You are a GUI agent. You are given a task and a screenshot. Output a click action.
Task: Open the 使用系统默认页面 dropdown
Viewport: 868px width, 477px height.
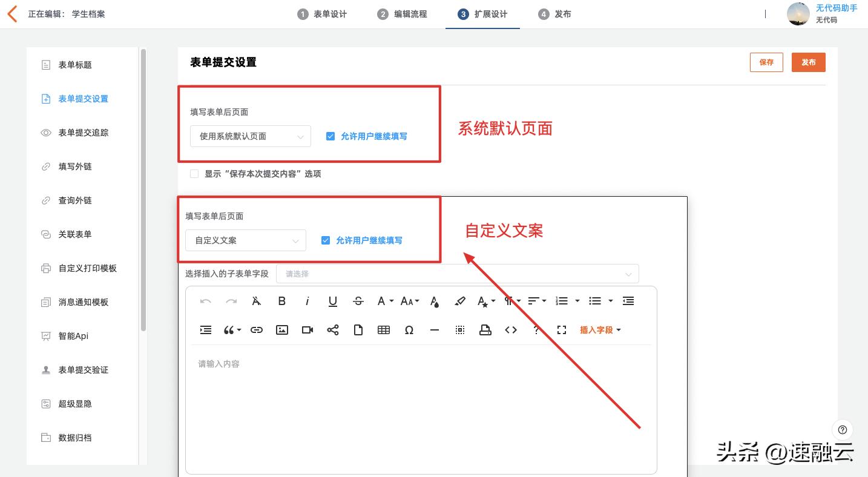pos(250,136)
